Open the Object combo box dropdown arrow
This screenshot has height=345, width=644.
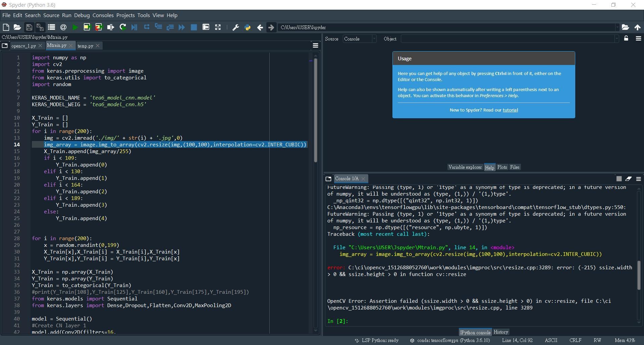coord(616,39)
